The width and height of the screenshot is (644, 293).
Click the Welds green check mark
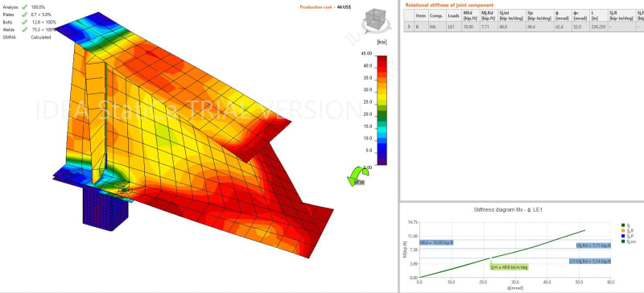click(x=25, y=30)
